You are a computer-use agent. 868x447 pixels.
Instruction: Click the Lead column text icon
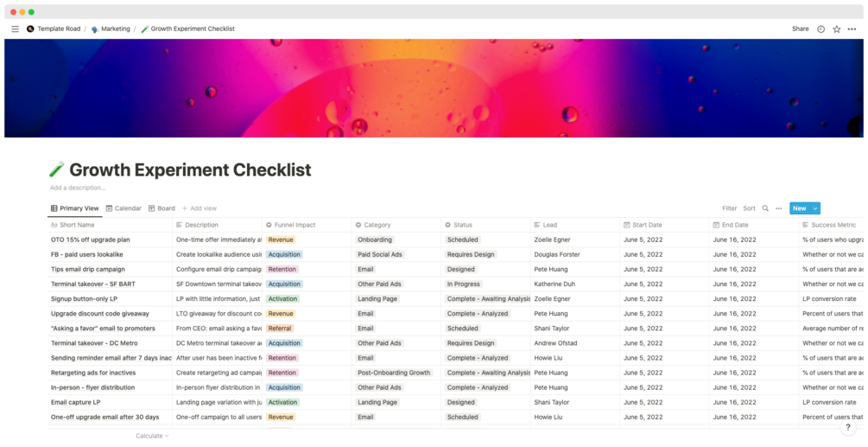coord(537,225)
